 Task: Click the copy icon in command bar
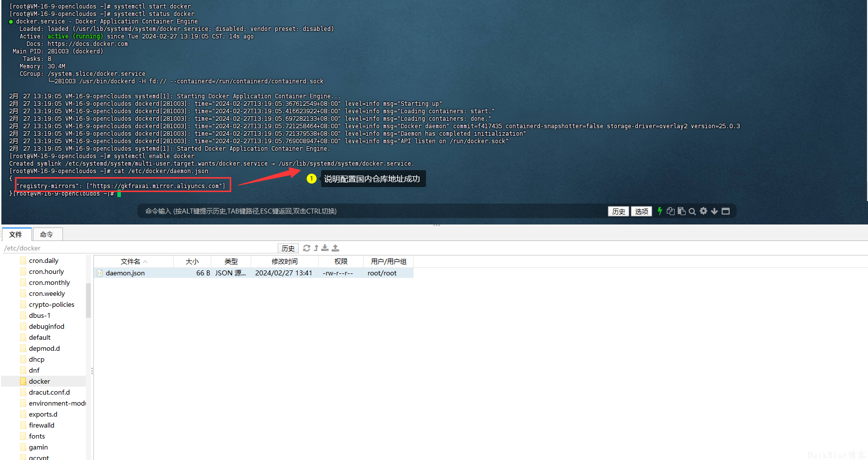[x=671, y=211]
